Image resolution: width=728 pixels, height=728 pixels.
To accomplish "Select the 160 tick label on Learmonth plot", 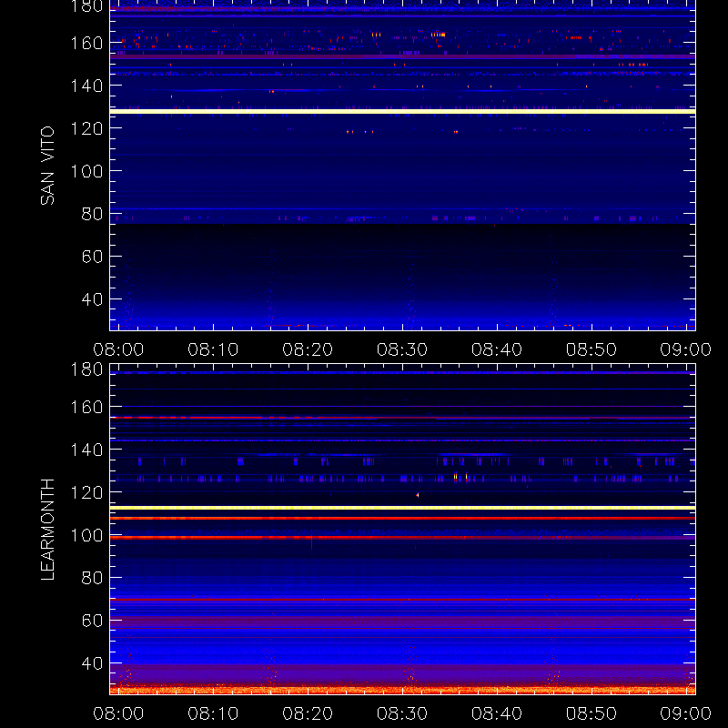I will (x=86, y=407).
